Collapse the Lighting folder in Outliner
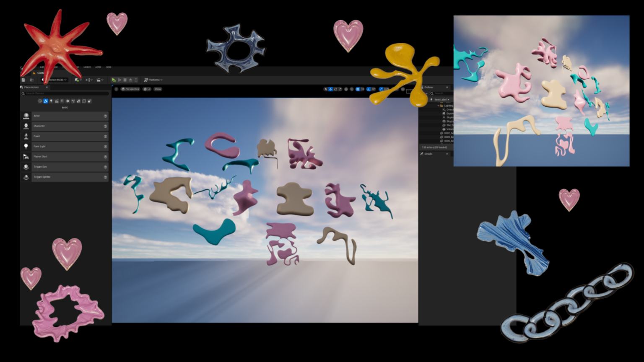The image size is (644, 362). 439,106
